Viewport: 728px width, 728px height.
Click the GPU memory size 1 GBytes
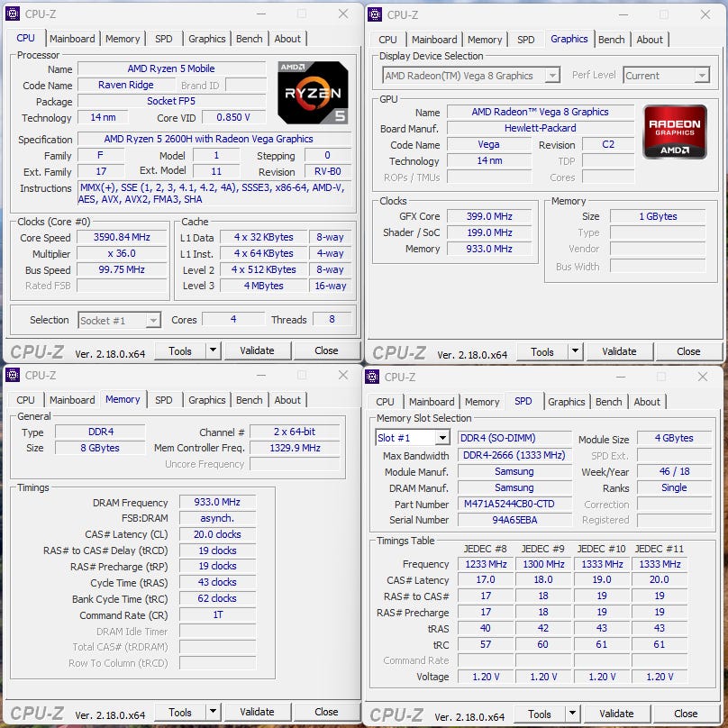658,216
